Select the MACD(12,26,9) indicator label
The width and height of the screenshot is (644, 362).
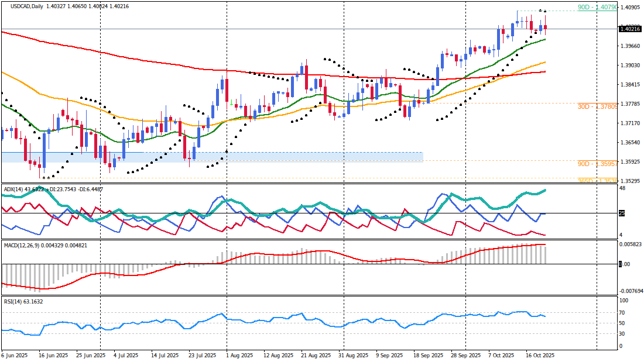(46, 246)
